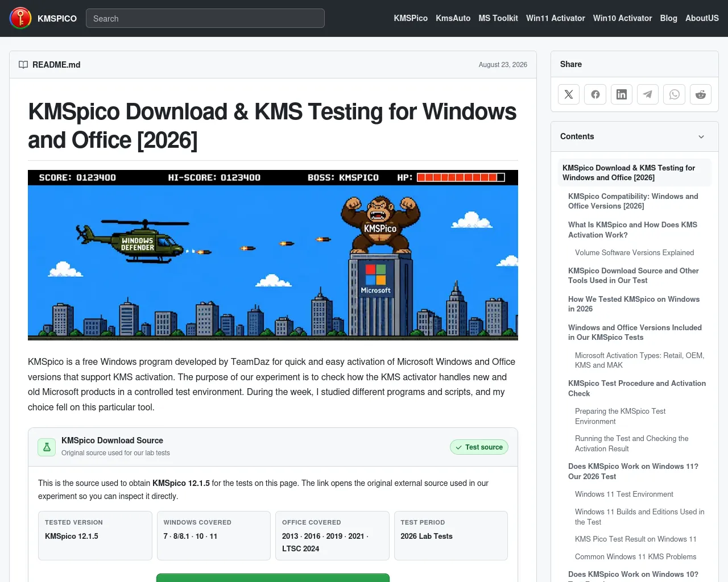Click the green flask icon beside KMSpico Download Source

(x=47, y=447)
